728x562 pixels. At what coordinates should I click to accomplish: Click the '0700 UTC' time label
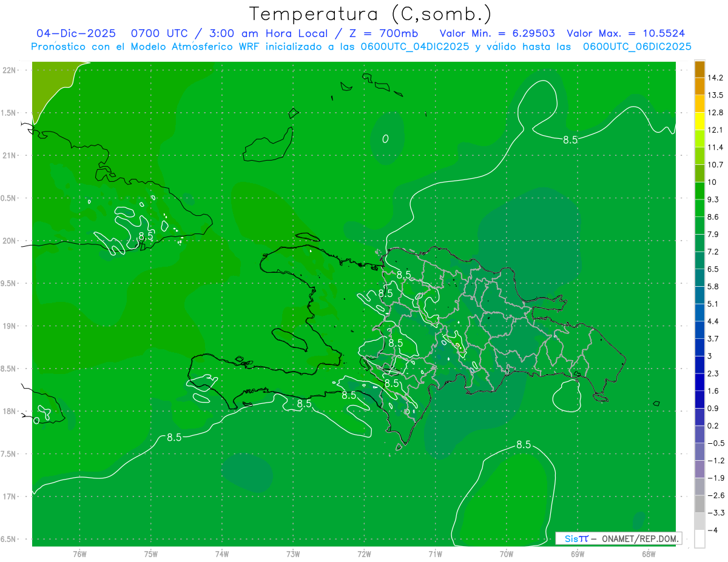pyautogui.click(x=161, y=33)
